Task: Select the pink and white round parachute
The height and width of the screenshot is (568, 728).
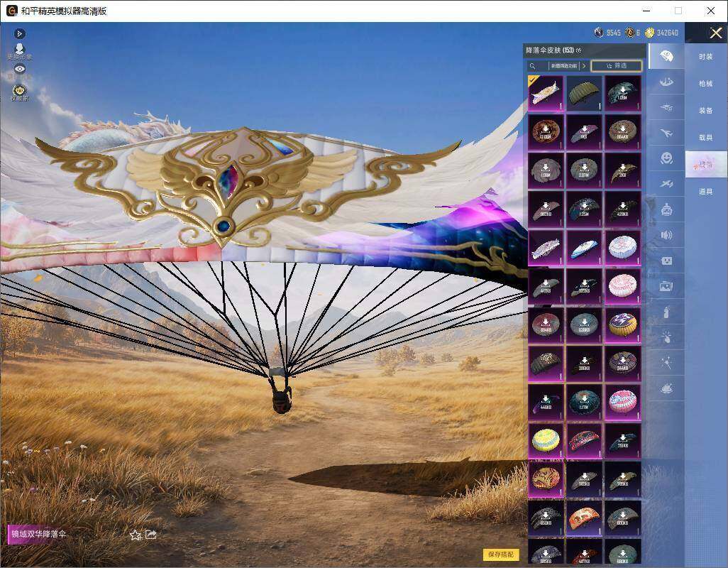Action: 622,286
